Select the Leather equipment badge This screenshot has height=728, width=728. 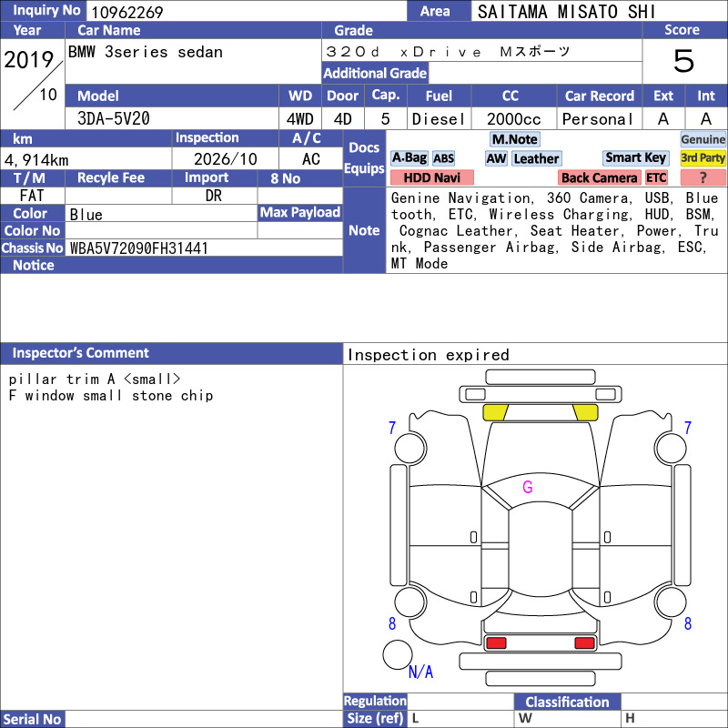[x=536, y=158]
